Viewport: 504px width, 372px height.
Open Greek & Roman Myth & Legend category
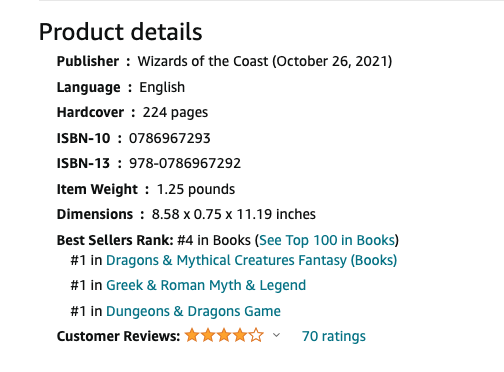click(206, 285)
